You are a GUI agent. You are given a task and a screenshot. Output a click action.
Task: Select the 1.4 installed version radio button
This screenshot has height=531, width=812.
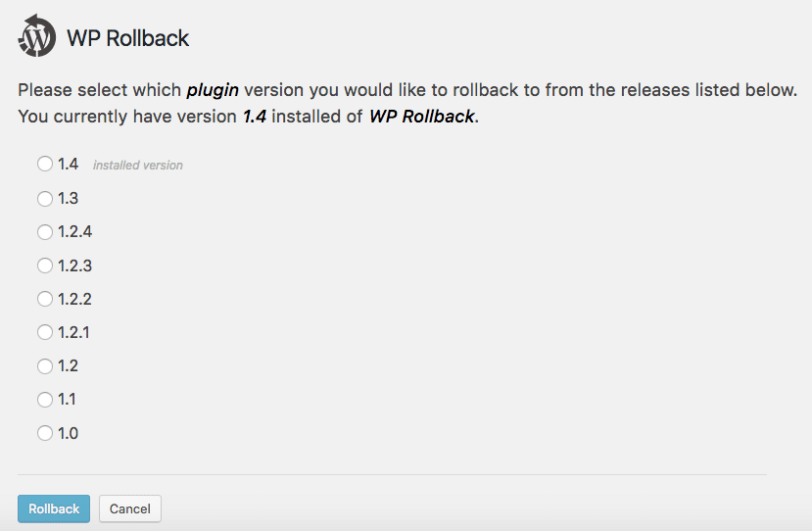point(45,165)
